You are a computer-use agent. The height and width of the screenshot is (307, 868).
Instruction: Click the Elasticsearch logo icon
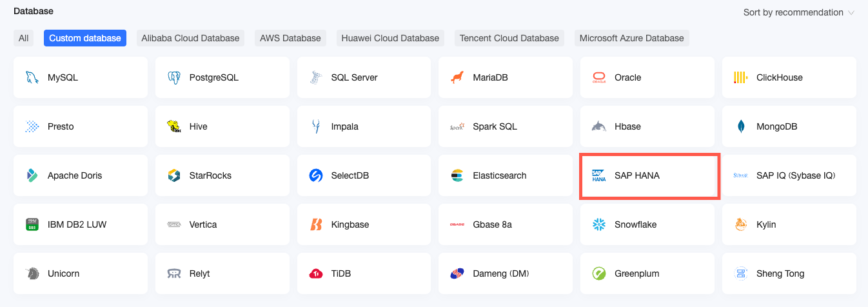coord(457,175)
